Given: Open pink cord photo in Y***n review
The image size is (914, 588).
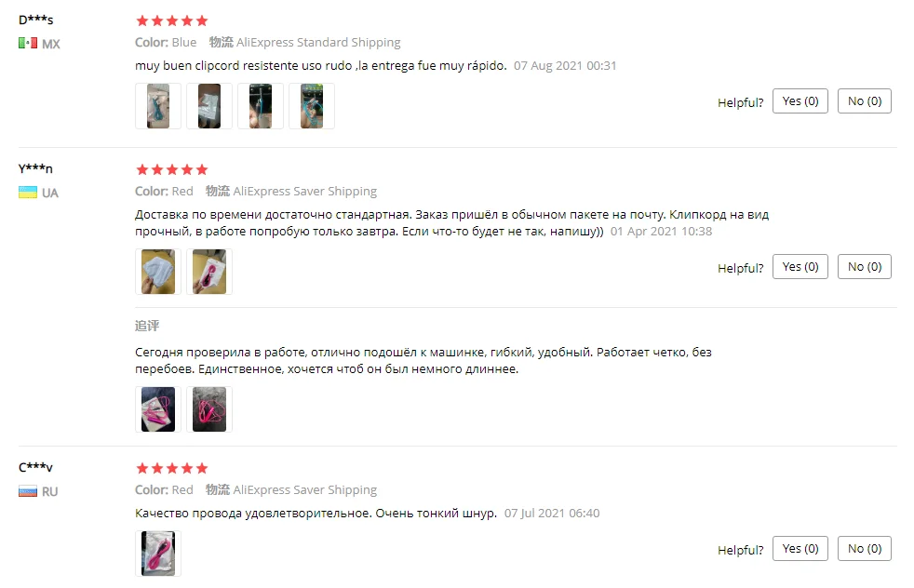Looking at the screenshot, I should pyautogui.click(x=209, y=272).
